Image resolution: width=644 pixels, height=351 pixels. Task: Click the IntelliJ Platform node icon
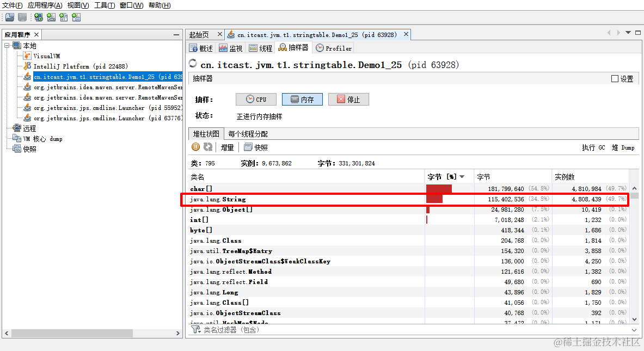tap(27, 66)
